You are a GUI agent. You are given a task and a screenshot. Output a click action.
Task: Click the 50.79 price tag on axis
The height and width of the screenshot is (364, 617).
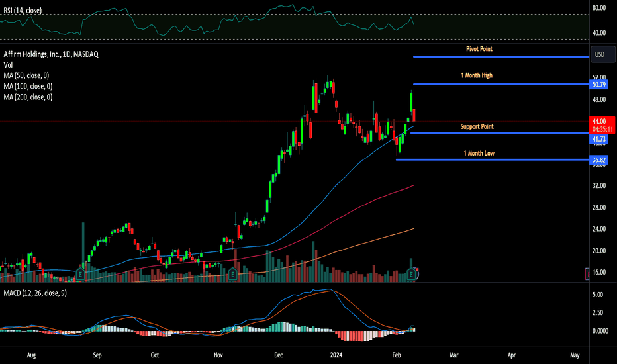599,85
